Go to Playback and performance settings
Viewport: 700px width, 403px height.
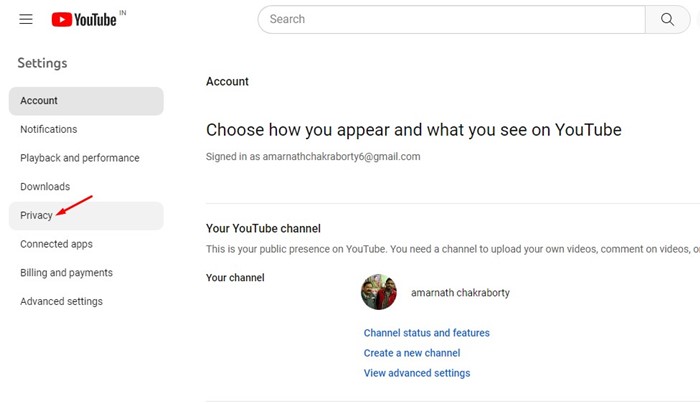pos(80,158)
